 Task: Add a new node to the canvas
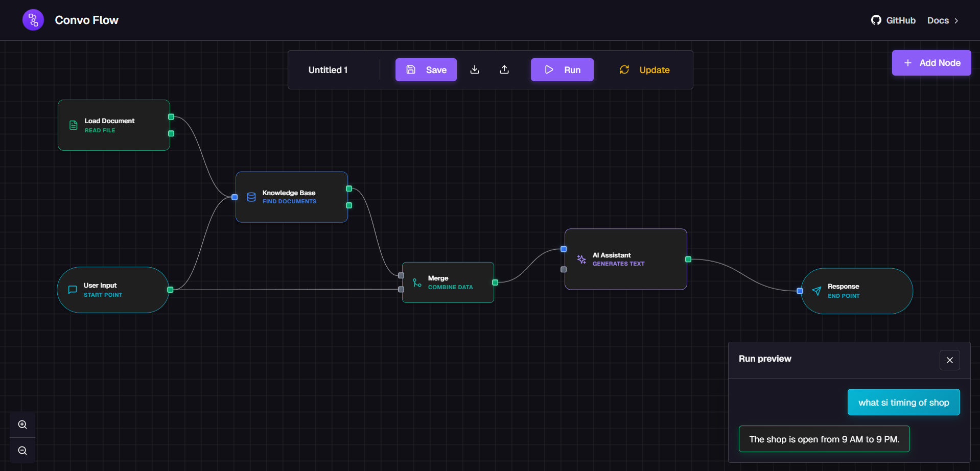(x=931, y=62)
